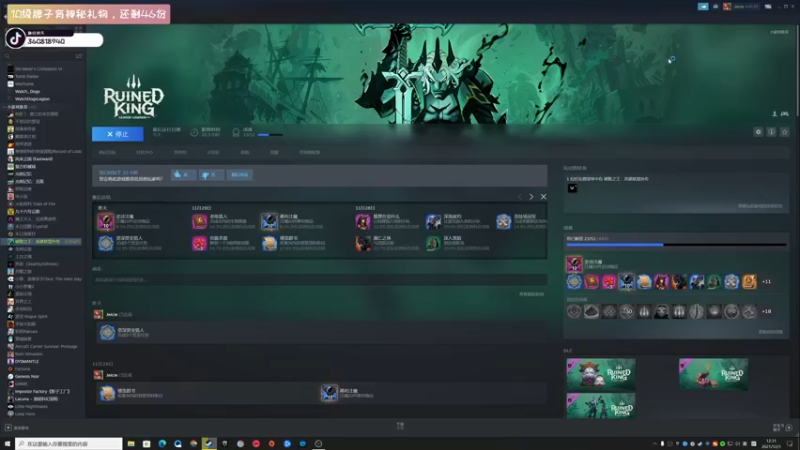Click the blue 停止 stop button
This screenshot has width=800, height=450.
[x=118, y=134]
